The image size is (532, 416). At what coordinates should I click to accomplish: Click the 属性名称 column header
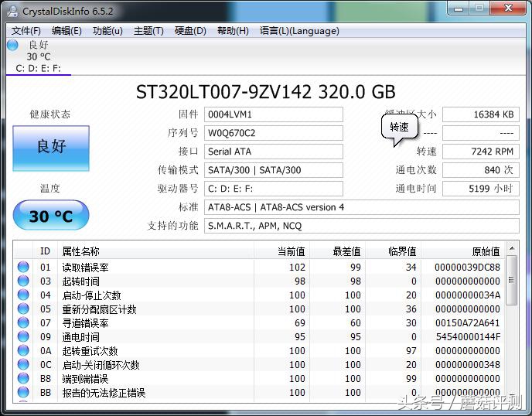[x=155, y=251]
